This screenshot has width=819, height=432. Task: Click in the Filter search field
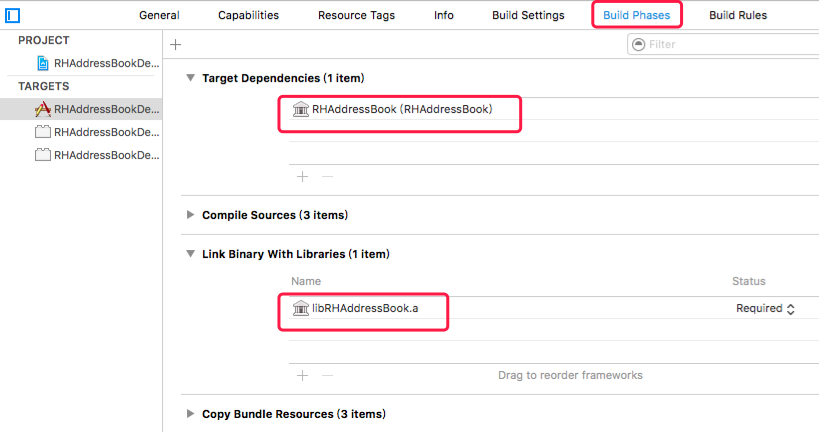pos(725,44)
